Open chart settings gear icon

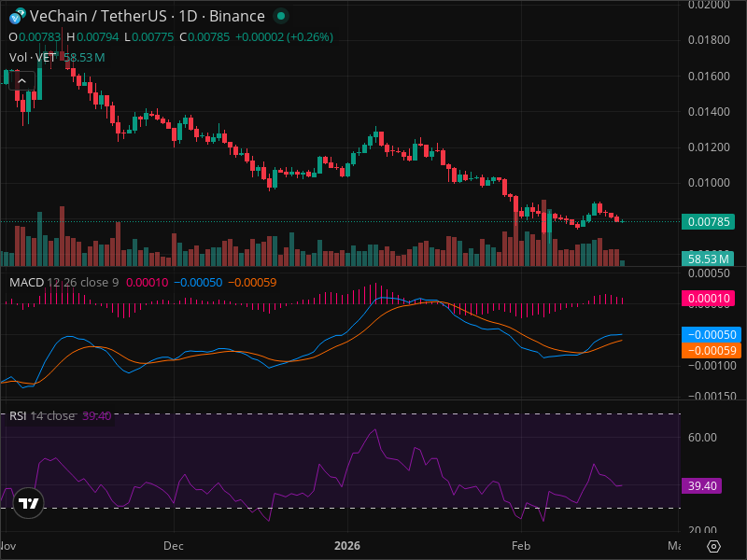713,546
